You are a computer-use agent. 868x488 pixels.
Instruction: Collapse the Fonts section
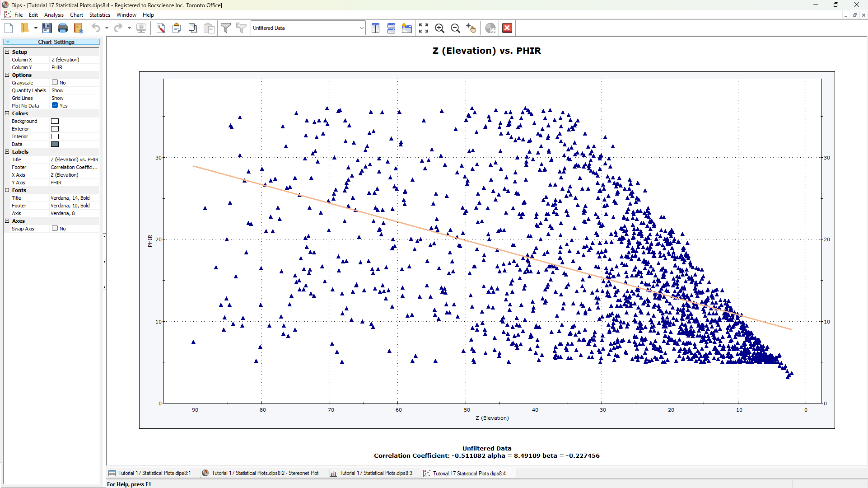7,190
